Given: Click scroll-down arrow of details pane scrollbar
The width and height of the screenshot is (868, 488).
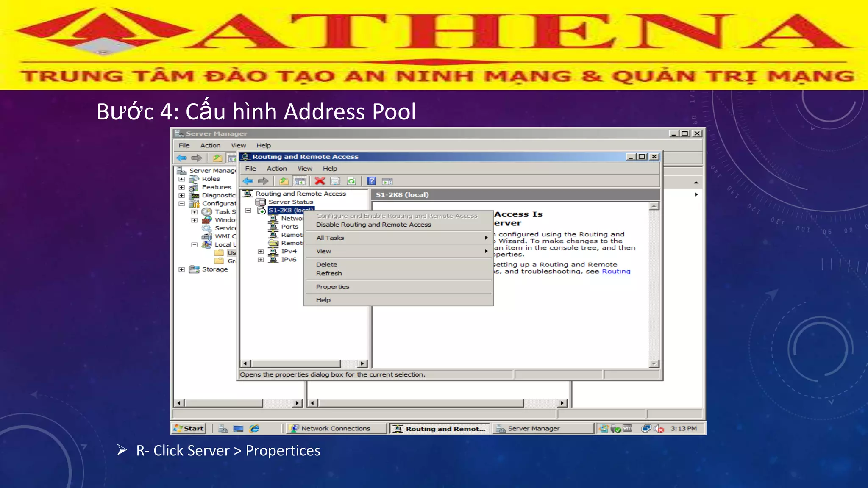Looking at the screenshot, I should pos(654,364).
